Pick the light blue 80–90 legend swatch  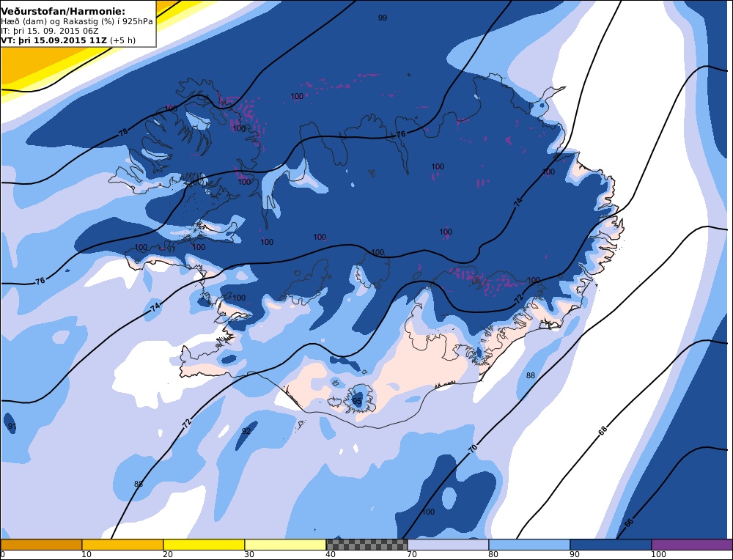pyautogui.click(x=529, y=545)
